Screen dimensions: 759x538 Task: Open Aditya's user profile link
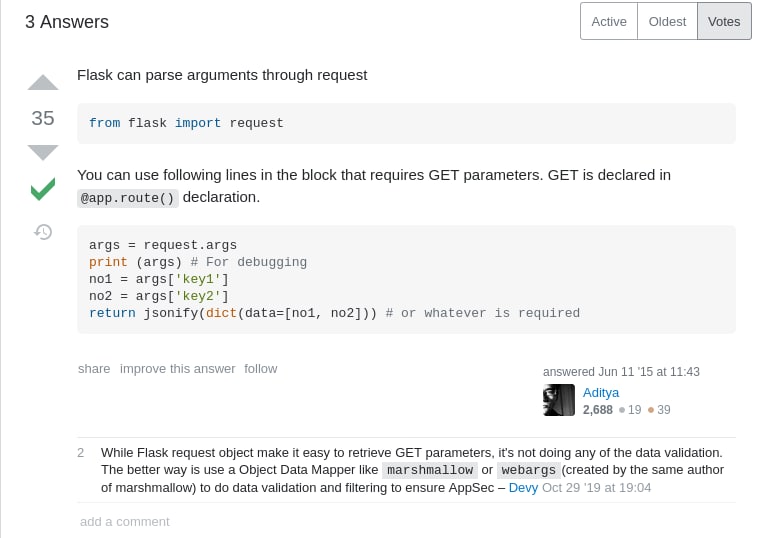click(600, 393)
